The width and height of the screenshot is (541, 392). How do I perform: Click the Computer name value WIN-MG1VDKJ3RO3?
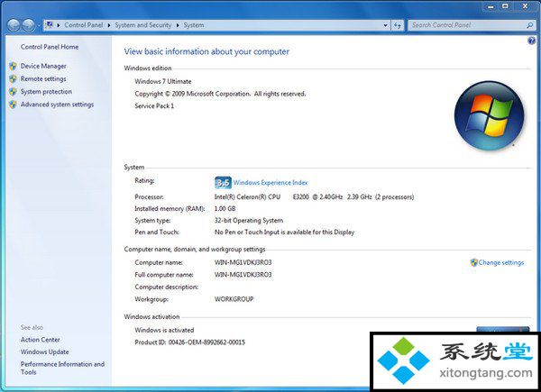point(243,262)
